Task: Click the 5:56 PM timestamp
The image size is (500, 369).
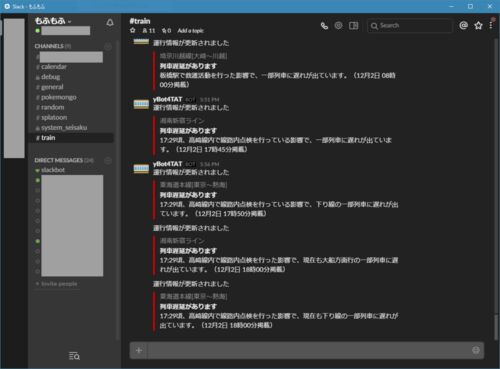Action: click(209, 164)
